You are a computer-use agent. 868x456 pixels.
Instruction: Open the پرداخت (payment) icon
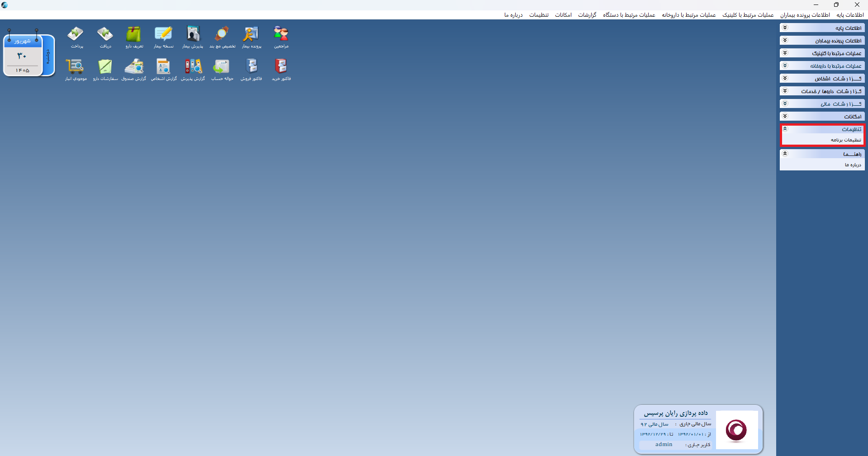pos(76,37)
